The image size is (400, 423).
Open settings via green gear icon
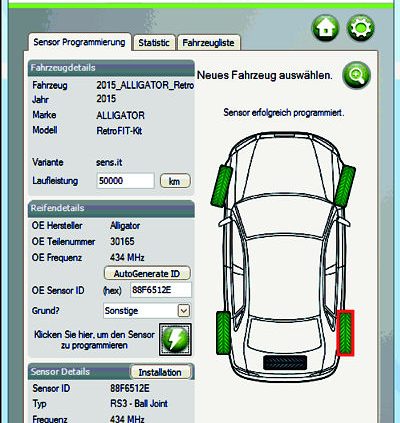point(361,27)
